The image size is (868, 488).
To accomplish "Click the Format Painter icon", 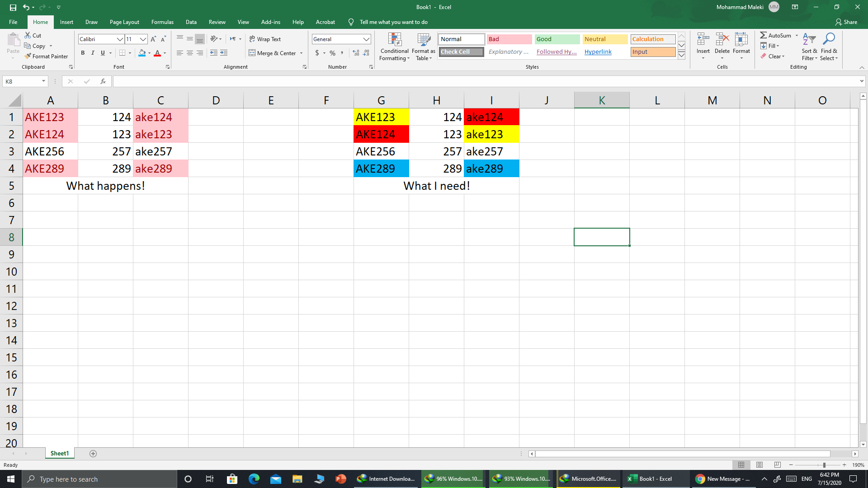I will point(28,56).
